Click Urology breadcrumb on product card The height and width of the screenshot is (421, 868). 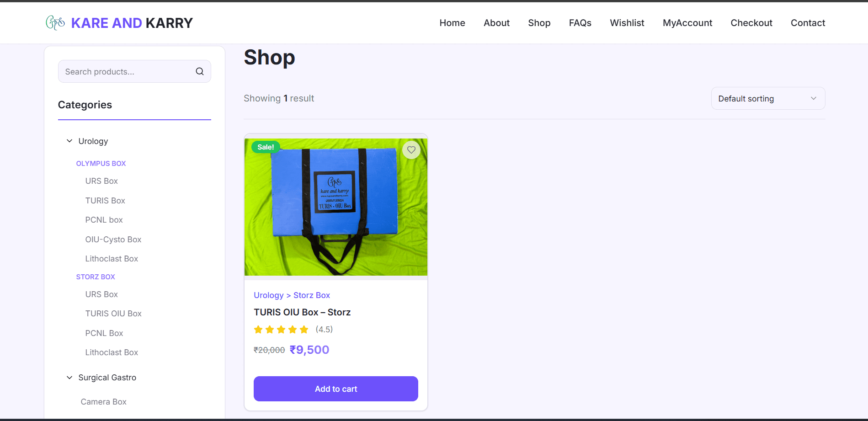(269, 295)
